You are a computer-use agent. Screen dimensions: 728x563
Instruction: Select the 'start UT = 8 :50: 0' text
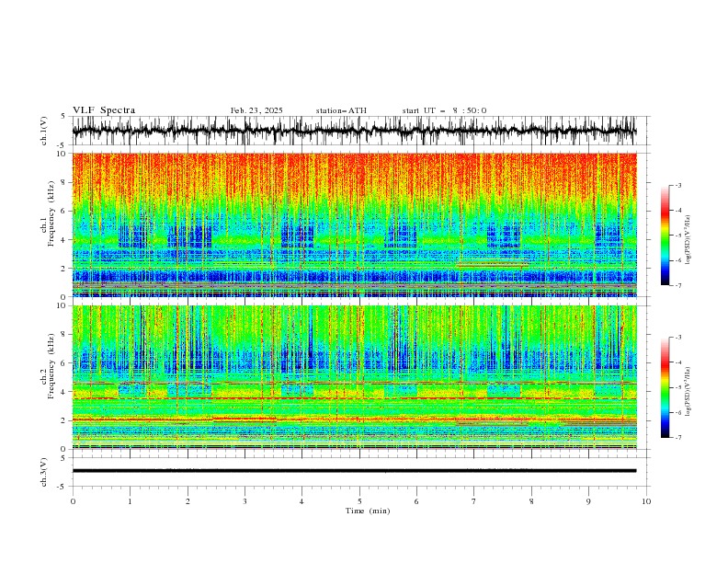(444, 110)
